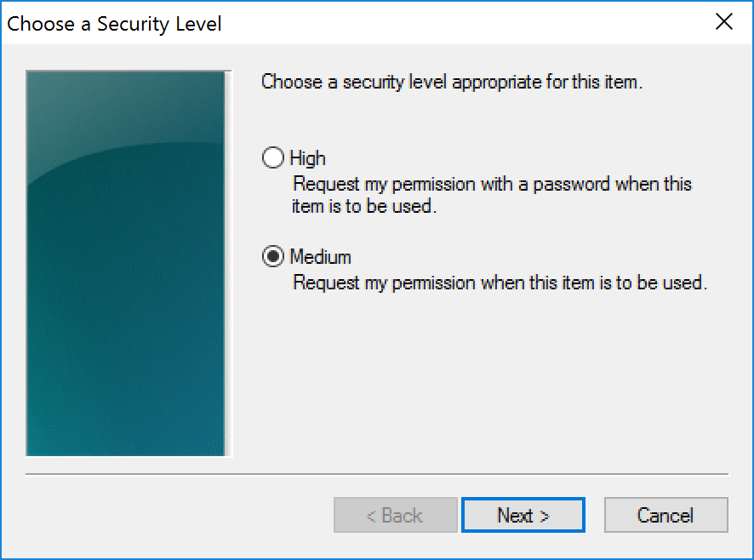The width and height of the screenshot is (754, 560).
Task: Click the greyed-out < Back button
Action: (x=395, y=515)
